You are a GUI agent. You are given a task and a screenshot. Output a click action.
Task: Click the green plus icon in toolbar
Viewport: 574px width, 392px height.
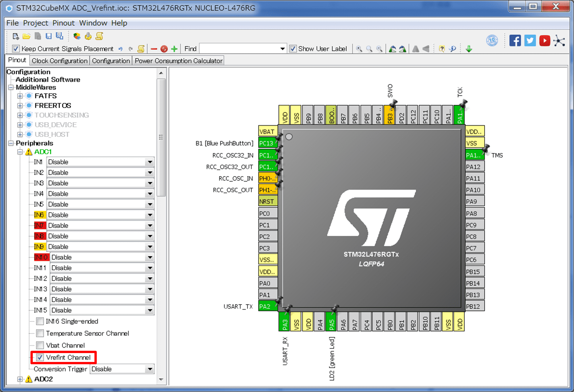pos(174,49)
